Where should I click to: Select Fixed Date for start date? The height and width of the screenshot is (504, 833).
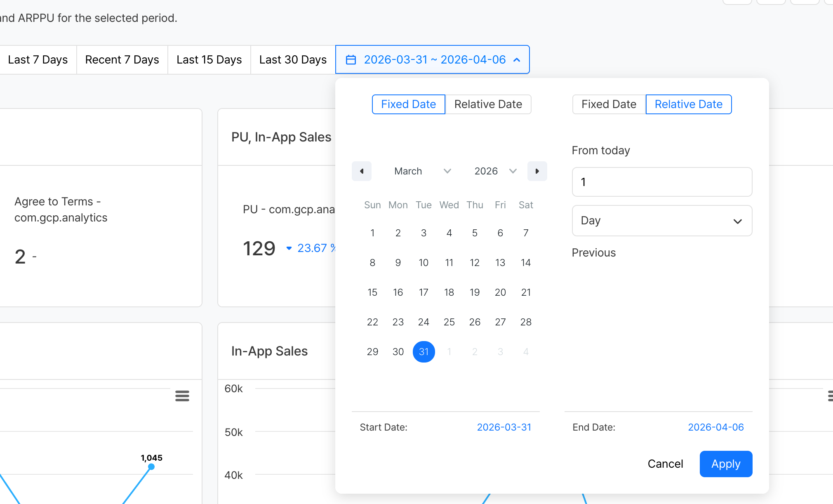(408, 104)
